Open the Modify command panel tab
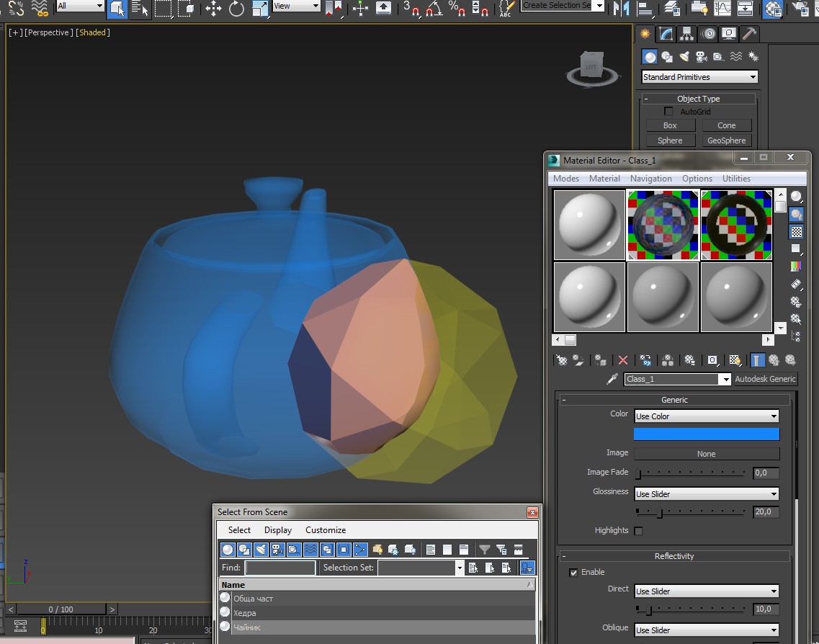The image size is (819, 644). coord(666,34)
